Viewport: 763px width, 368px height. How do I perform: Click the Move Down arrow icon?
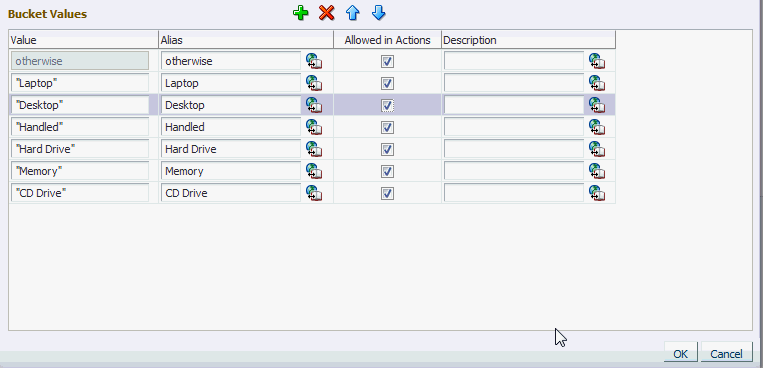(x=379, y=13)
